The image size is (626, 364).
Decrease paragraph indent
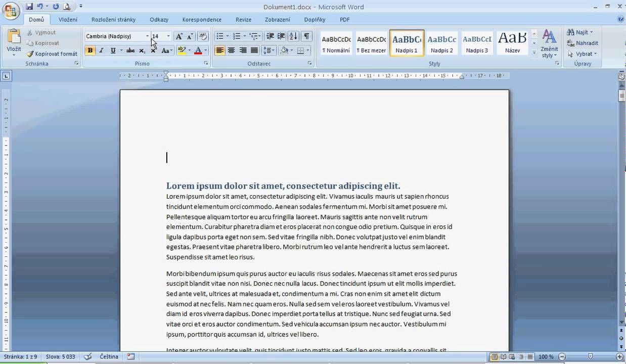pos(270,36)
